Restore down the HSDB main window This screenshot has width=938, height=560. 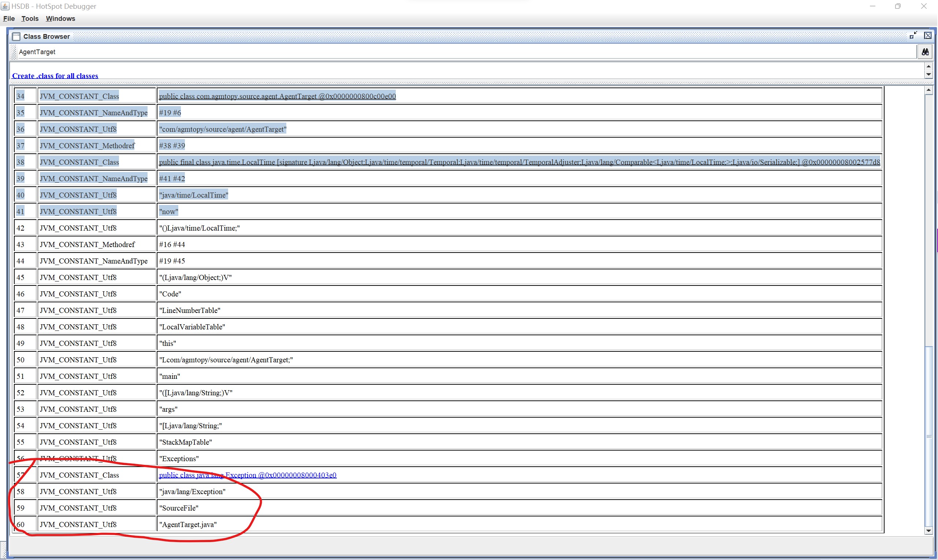898,7
